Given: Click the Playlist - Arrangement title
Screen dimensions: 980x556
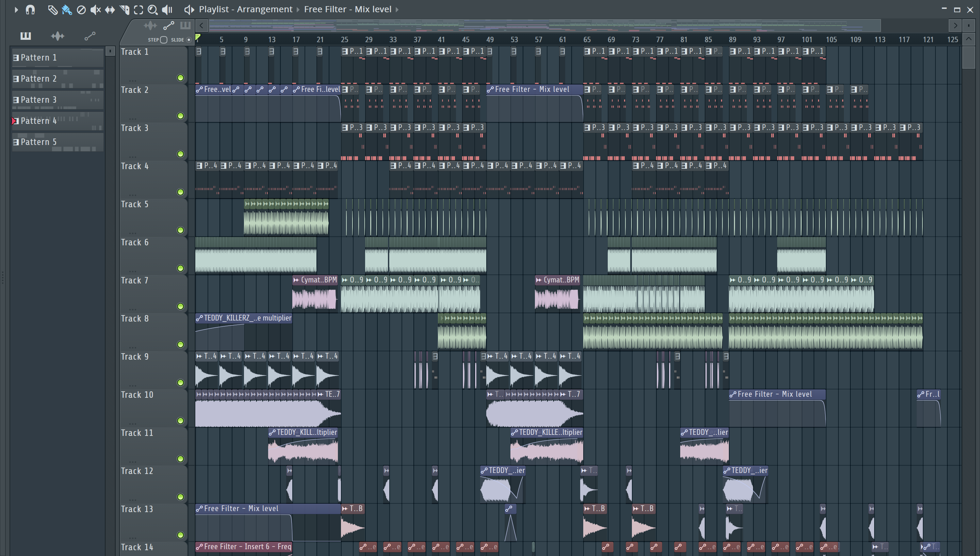Looking at the screenshot, I should coord(245,9).
